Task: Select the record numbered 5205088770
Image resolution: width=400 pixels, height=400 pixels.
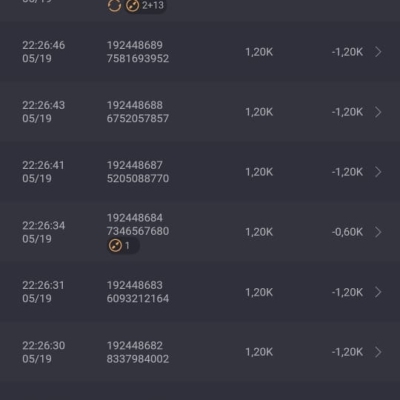Action: click(x=138, y=179)
